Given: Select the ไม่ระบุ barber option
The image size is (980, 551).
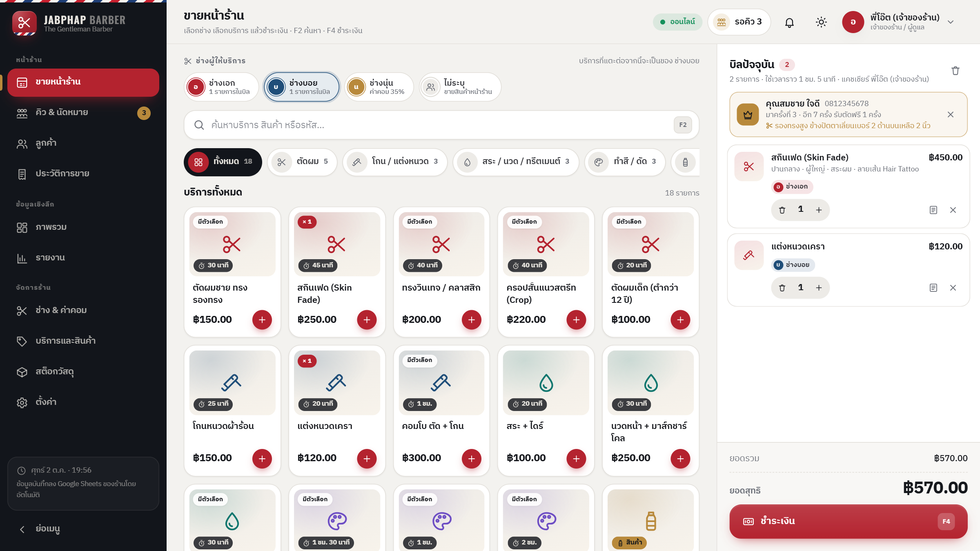Looking at the screenshot, I should tap(460, 87).
